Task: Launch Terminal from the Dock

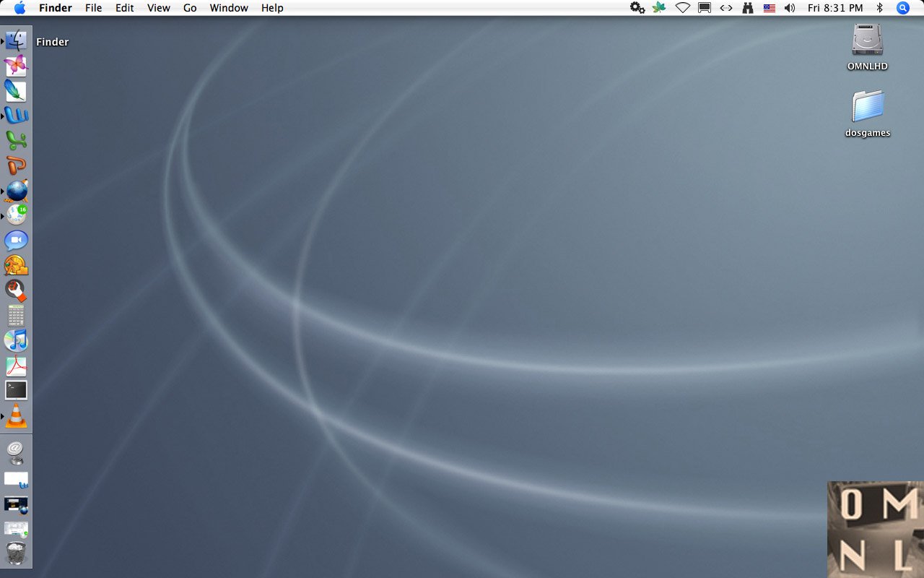Action: [x=16, y=390]
